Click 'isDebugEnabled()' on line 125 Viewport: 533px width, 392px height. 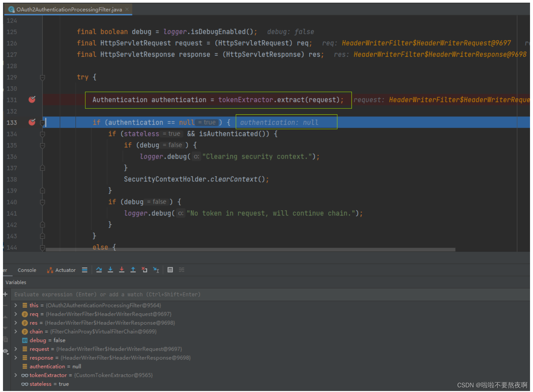click(222, 32)
